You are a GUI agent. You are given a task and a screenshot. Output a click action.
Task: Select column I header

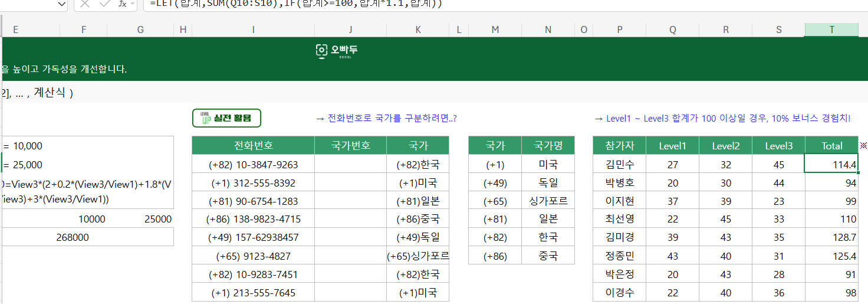pos(253,30)
